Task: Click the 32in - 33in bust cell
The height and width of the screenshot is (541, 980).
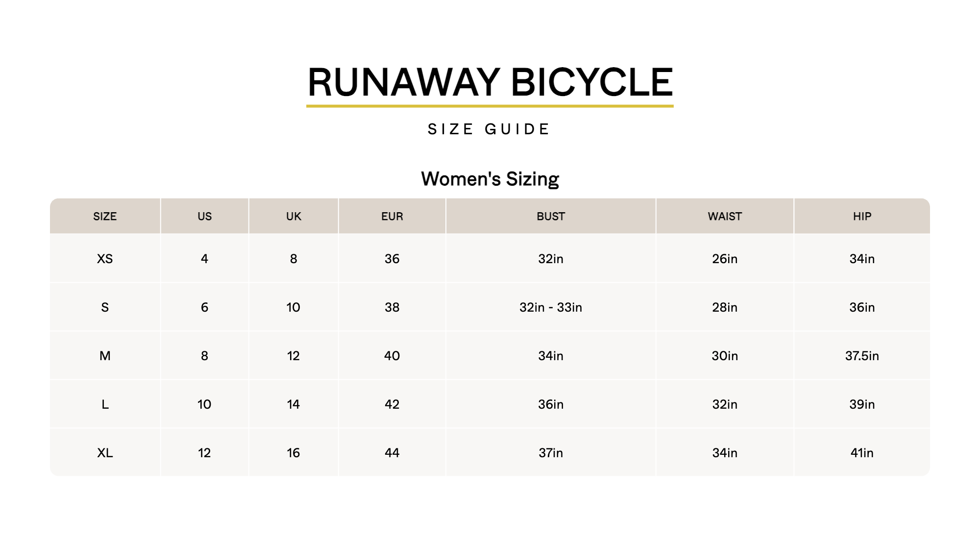Action: (x=551, y=307)
